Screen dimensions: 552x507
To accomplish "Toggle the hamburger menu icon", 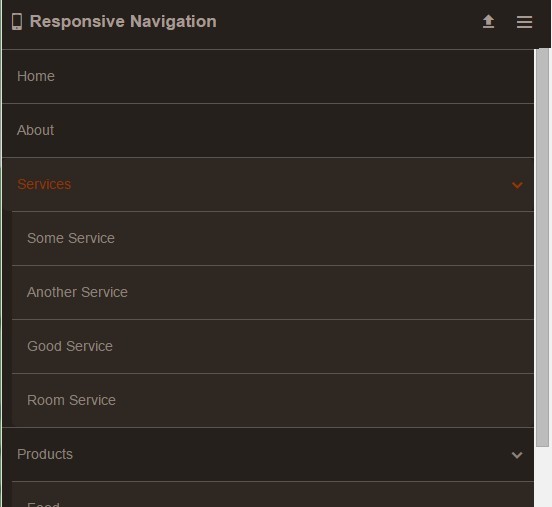I will (x=524, y=22).
